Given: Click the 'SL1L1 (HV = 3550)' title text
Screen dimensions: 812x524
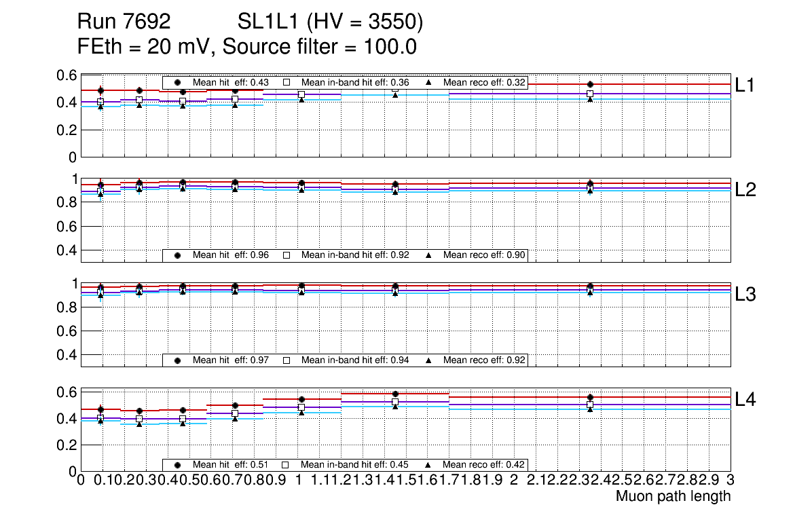Looking at the screenshot, I should coord(330,23).
